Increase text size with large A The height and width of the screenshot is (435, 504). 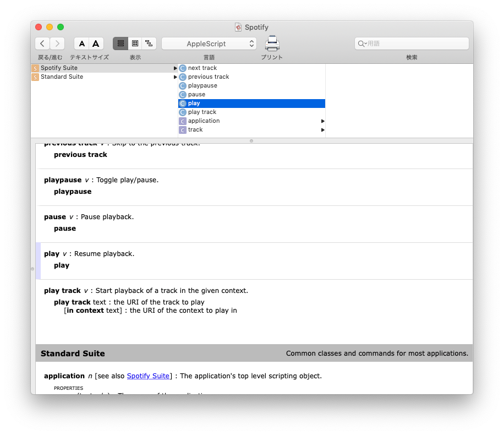(96, 44)
